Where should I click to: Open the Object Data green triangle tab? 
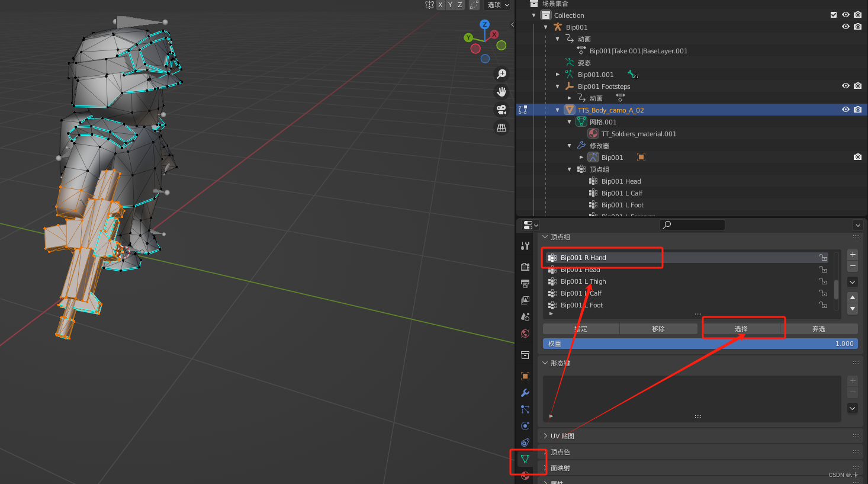click(525, 459)
